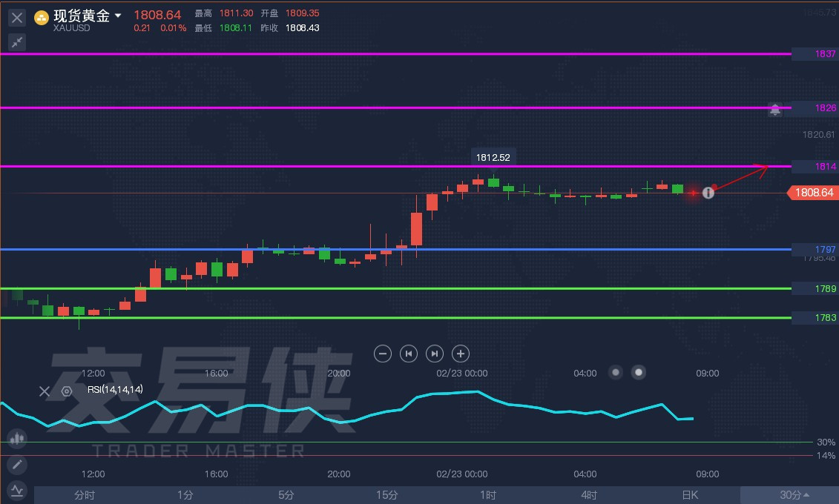The image size is (839, 504).
Task: Switch to the 1时 timeframe tab
Action: [x=488, y=495]
